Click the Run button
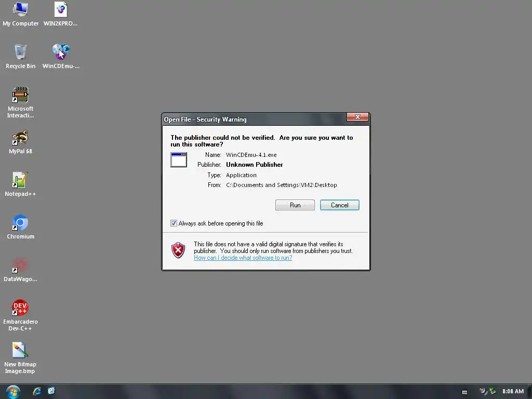532x399 pixels. click(295, 205)
